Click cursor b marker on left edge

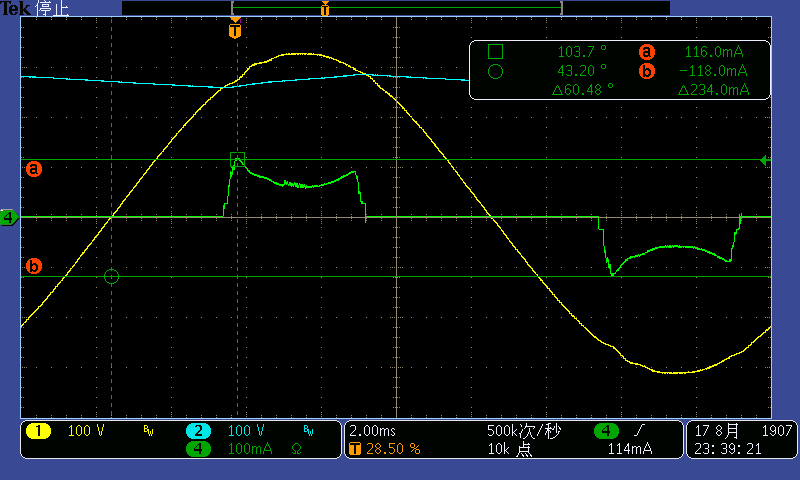[x=34, y=266]
